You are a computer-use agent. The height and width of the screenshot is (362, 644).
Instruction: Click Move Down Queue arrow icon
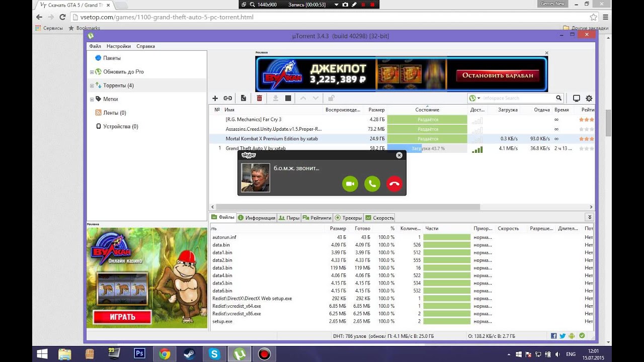click(x=315, y=98)
